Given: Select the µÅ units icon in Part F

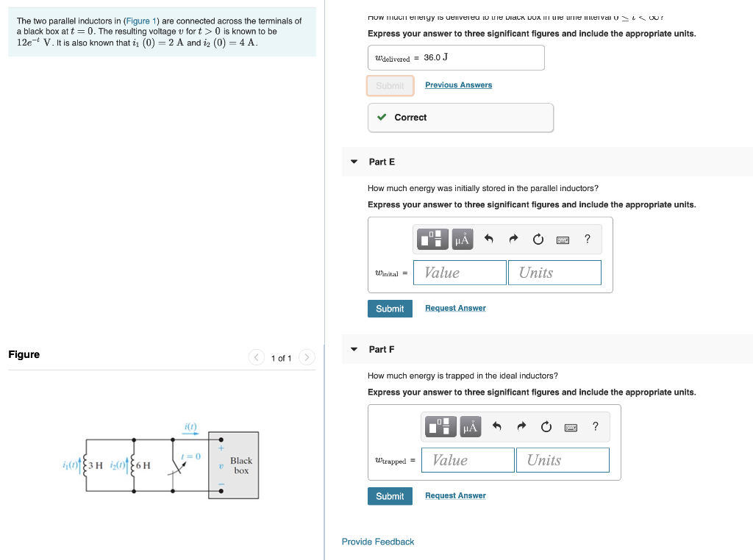Looking at the screenshot, I should 470,426.
